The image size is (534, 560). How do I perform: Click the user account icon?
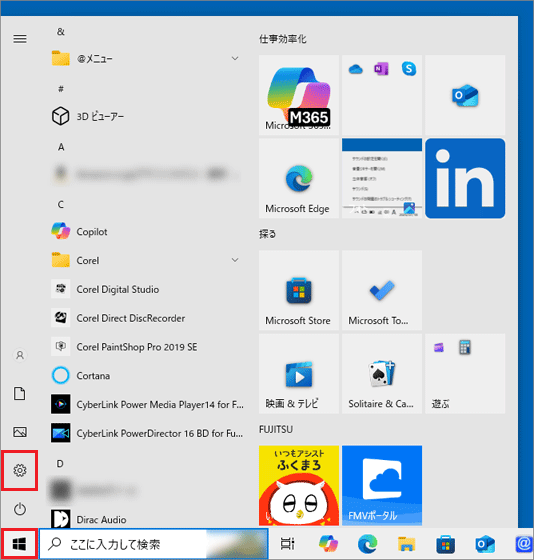(20, 355)
